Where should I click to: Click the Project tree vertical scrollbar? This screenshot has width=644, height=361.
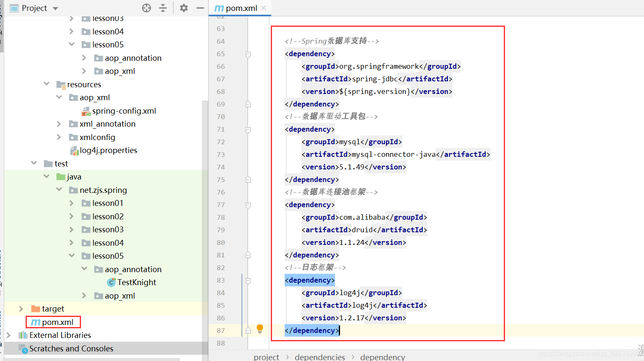click(x=205, y=222)
